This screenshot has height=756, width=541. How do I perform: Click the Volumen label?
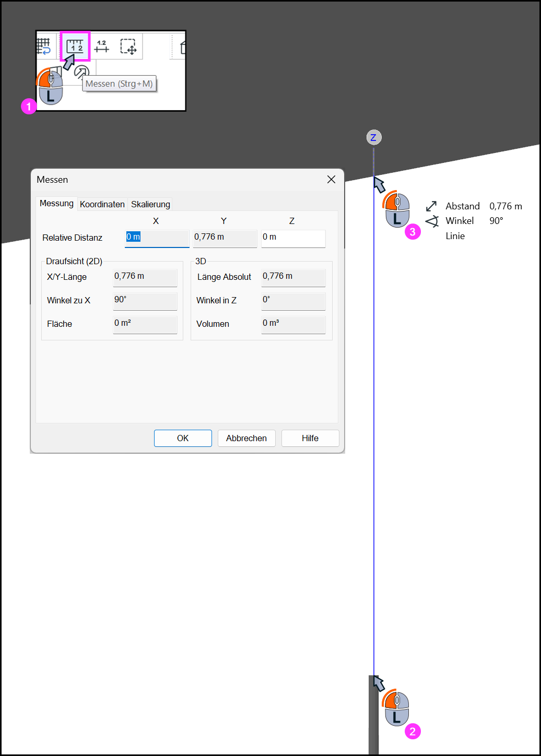[x=213, y=324]
